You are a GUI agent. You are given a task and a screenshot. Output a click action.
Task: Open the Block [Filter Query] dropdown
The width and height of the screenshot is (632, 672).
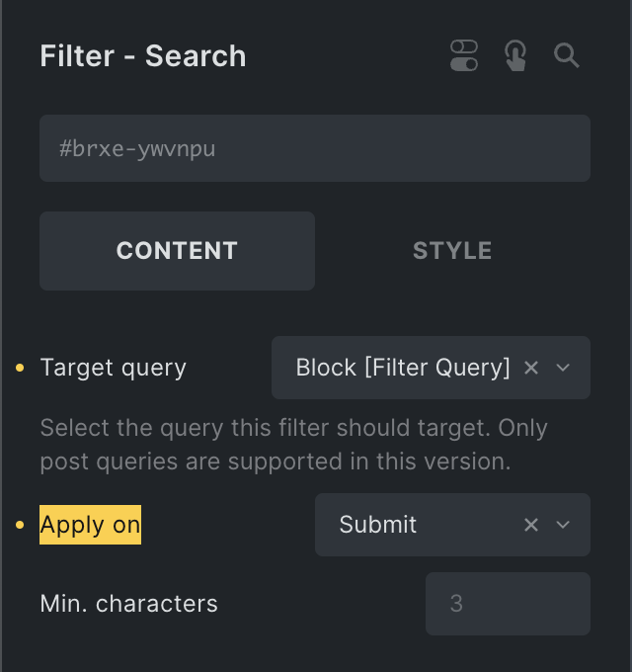click(x=403, y=368)
